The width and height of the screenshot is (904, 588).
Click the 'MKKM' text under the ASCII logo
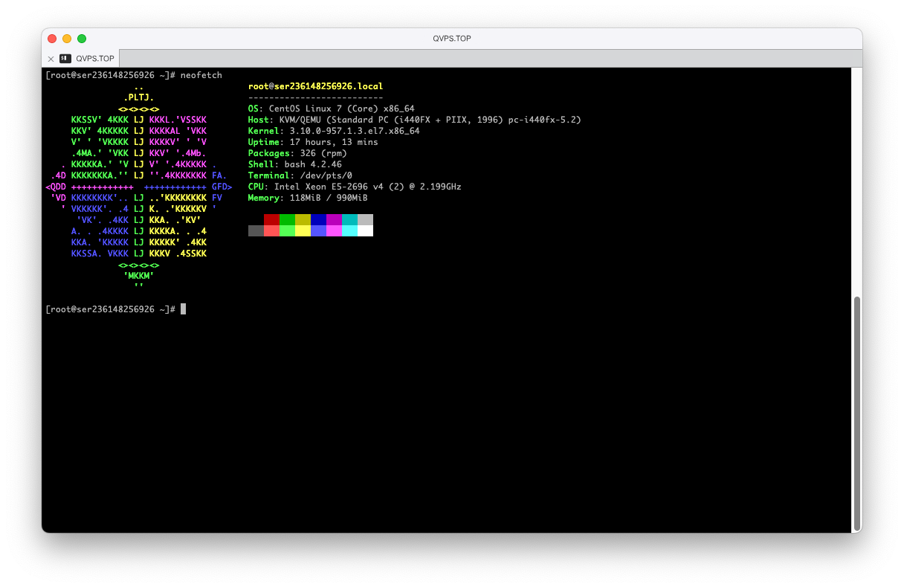[x=138, y=276]
